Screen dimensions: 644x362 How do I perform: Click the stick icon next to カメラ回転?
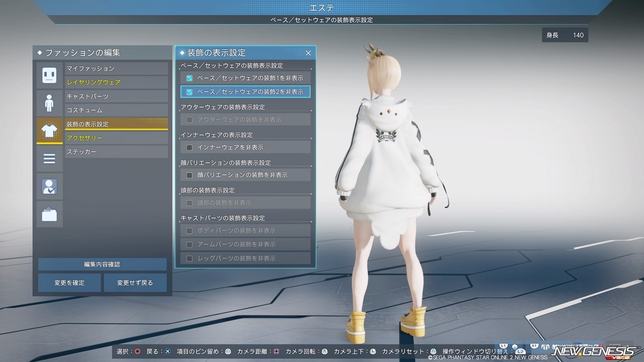(324, 351)
